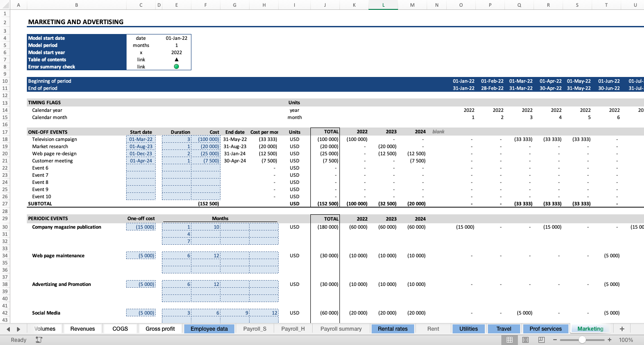Click Web page maintenance one-off cost cell
Viewport: 644px width, 345px height.
point(141,256)
